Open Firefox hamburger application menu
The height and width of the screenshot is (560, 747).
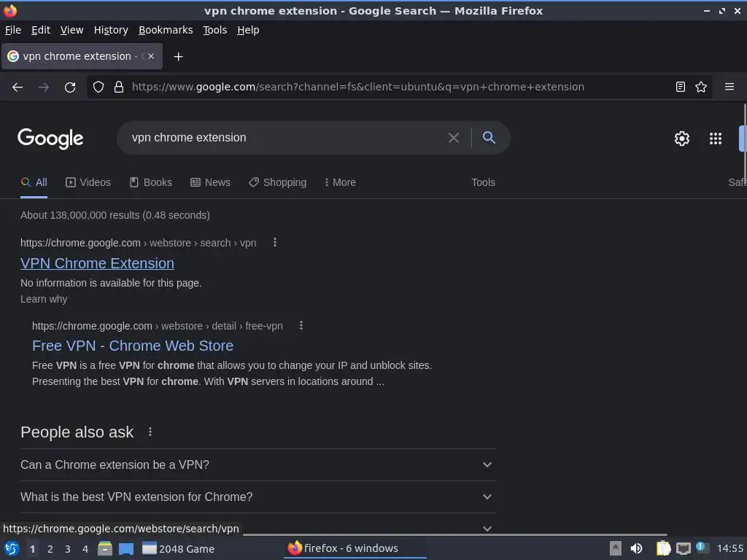(729, 87)
